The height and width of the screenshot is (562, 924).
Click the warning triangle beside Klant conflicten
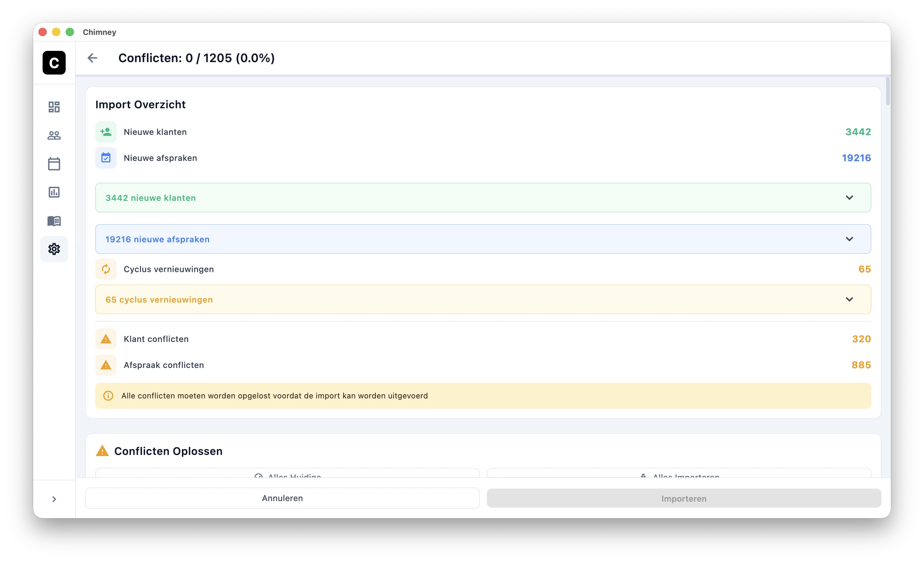pyautogui.click(x=106, y=339)
